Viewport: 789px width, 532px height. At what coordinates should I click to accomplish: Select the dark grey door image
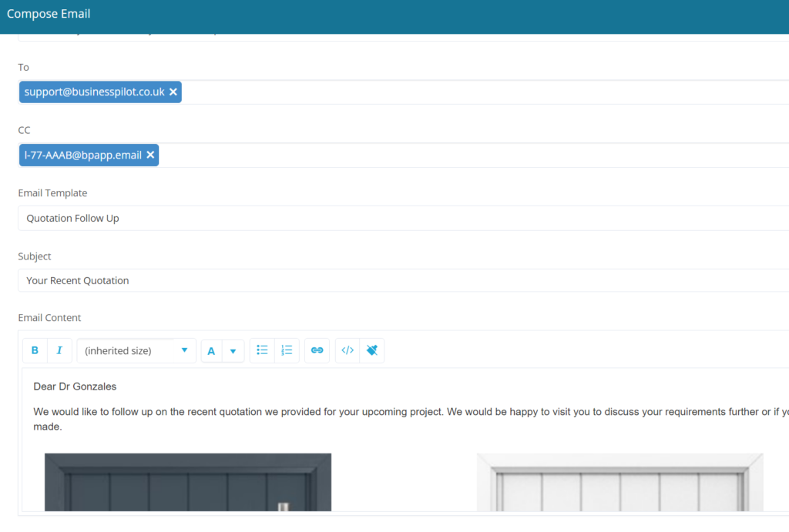(188, 482)
